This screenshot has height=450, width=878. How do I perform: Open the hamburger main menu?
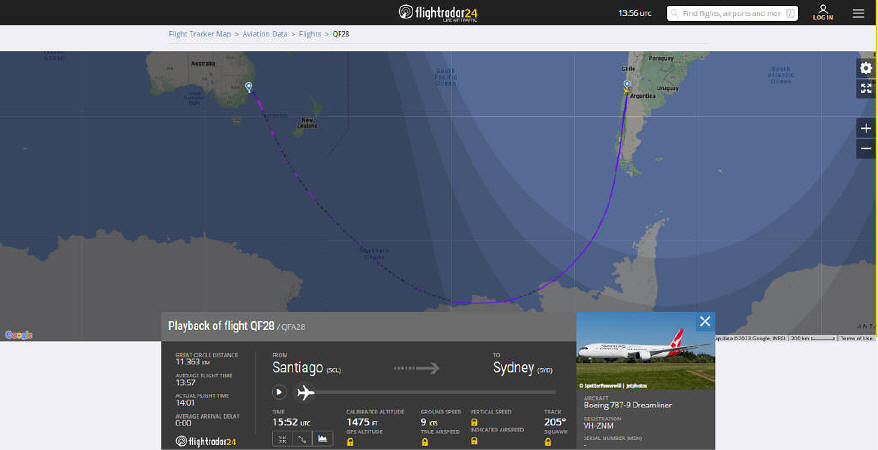pos(858,13)
